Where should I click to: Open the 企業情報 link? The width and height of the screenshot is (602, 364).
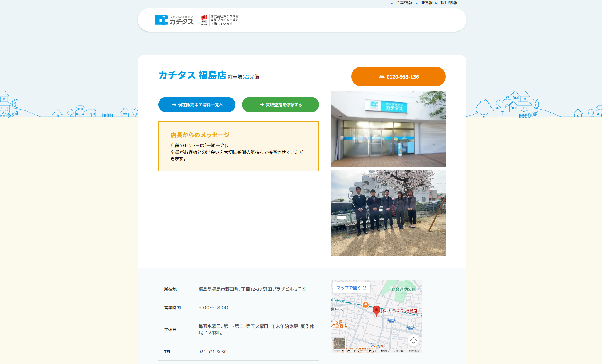404,3
